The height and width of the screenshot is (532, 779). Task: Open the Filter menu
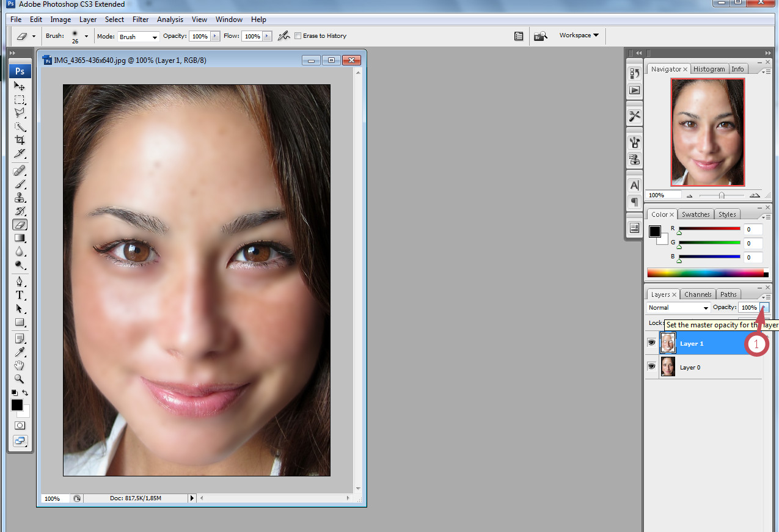click(x=141, y=20)
